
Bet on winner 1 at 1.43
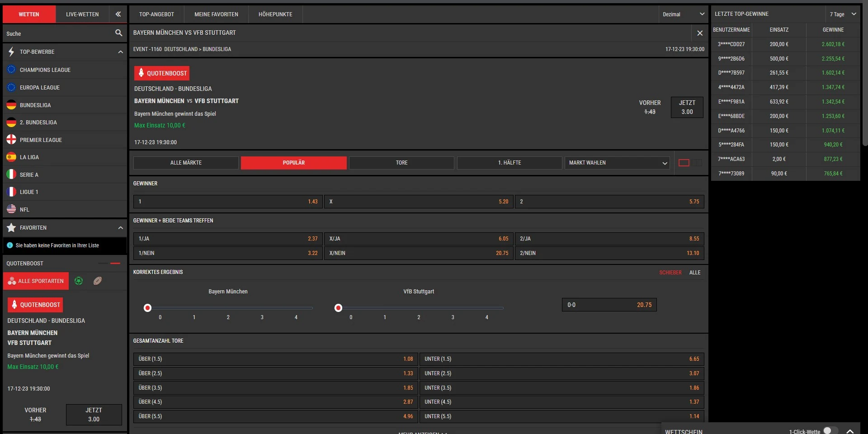click(228, 202)
